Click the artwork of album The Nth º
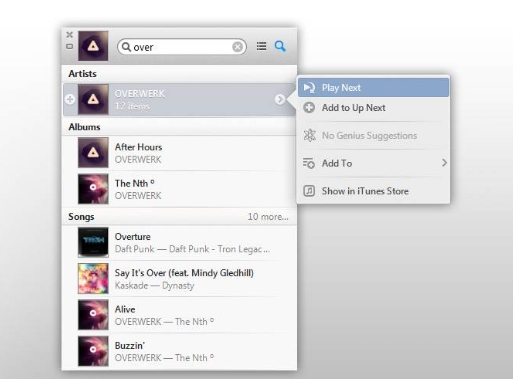The width and height of the screenshot is (513, 379). tap(93, 189)
